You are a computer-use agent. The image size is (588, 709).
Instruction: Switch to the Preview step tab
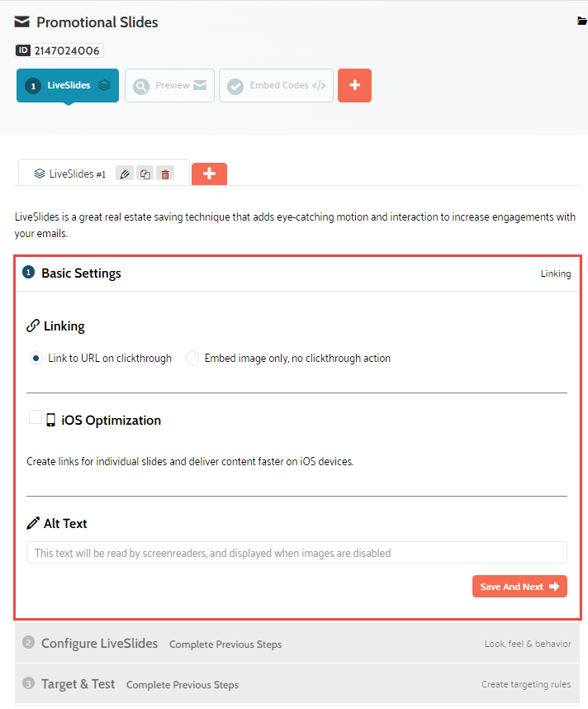click(x=170, y=85)
